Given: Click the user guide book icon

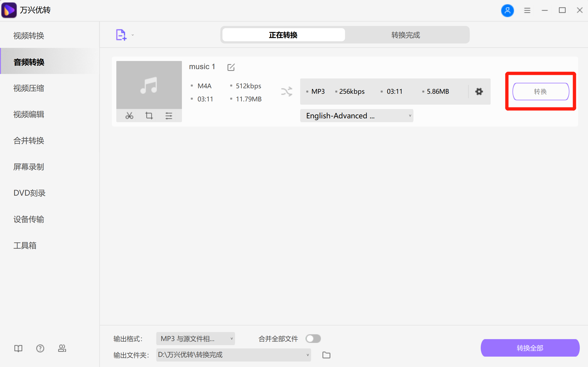Looking at the screenshot, I should coord(18,348).
